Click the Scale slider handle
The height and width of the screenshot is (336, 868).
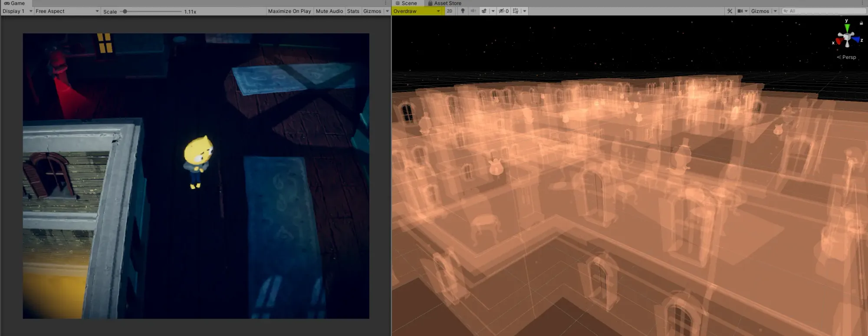(x=125, y=11)
